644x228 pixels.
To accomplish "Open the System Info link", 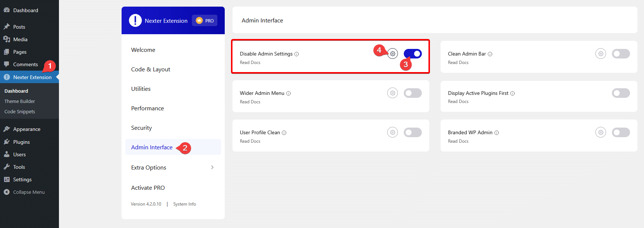I will pos(184,204).
